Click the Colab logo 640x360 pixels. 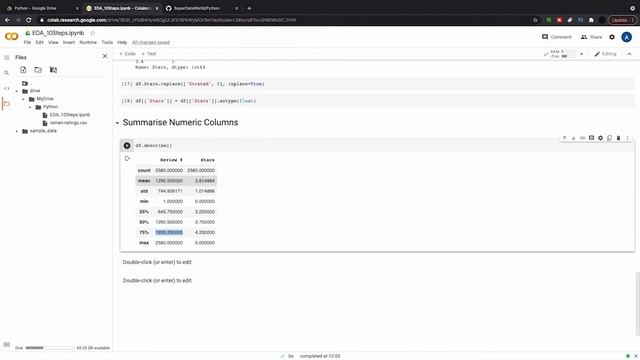11,37
